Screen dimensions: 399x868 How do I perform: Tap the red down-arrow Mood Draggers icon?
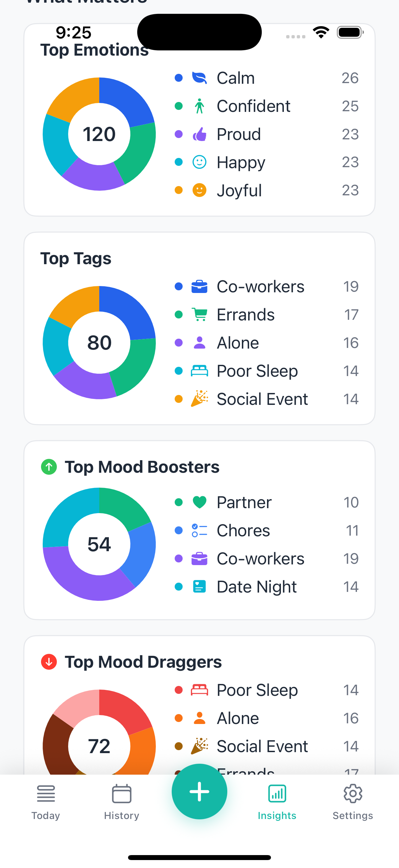(49, 662)
